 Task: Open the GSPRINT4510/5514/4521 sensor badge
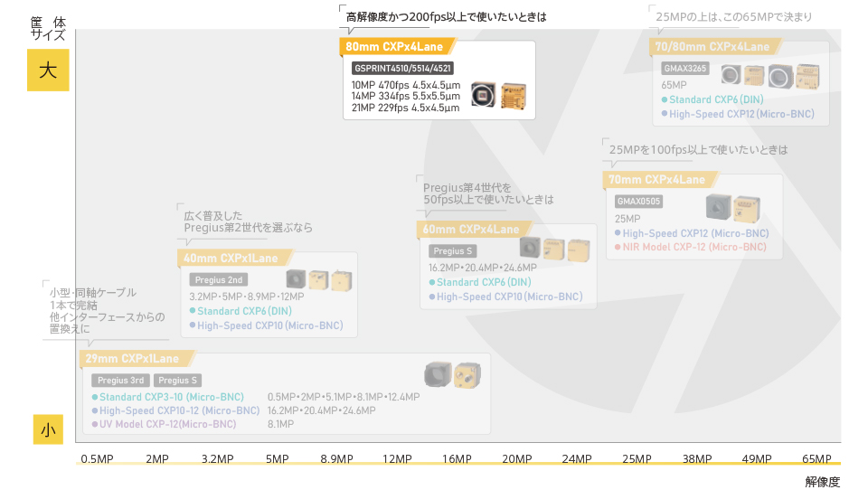(402, 68)
